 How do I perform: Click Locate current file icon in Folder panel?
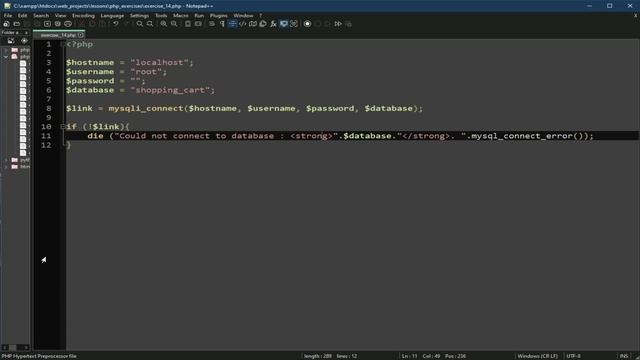(24, 41)
